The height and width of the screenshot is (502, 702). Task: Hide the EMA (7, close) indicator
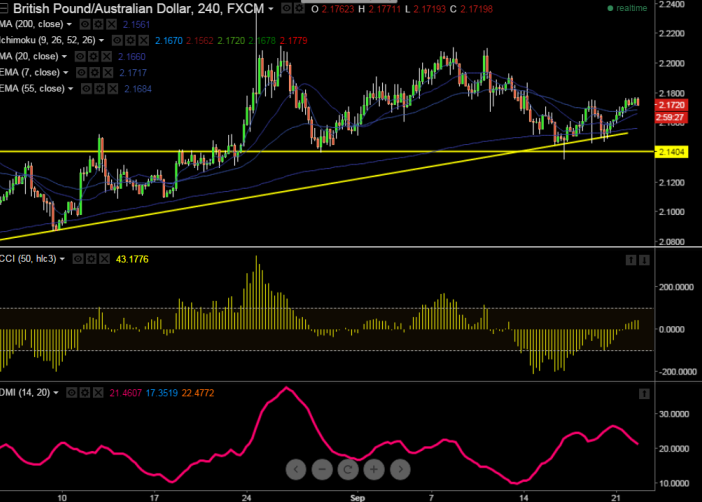pos(81,73)
